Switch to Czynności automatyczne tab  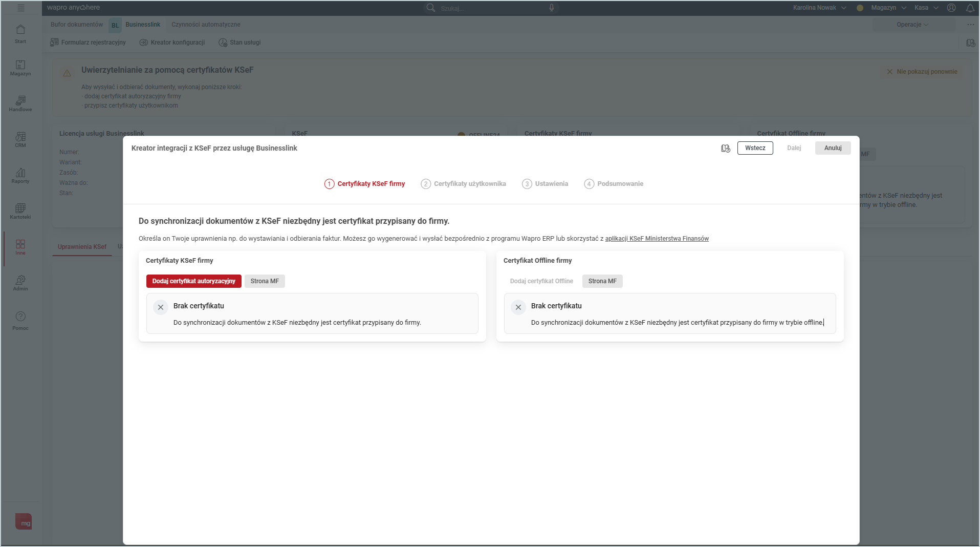click(206, 25)
